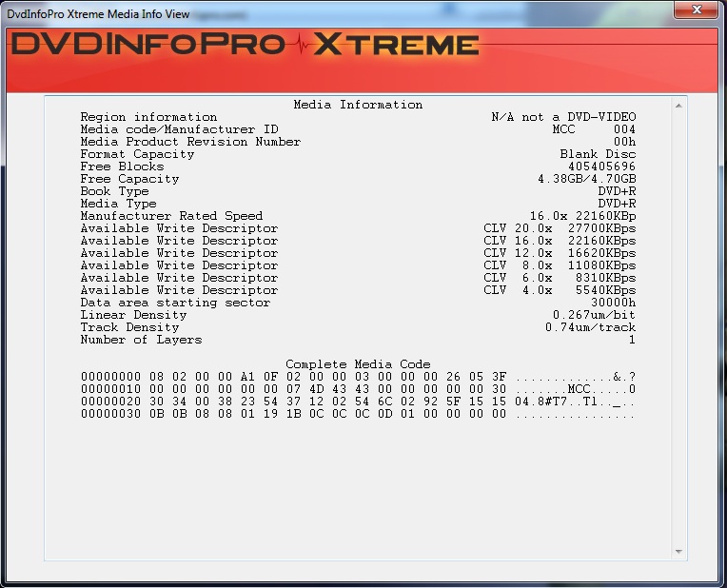
Task: Click the Free Capacity label
Action: (x=129, y=179)
